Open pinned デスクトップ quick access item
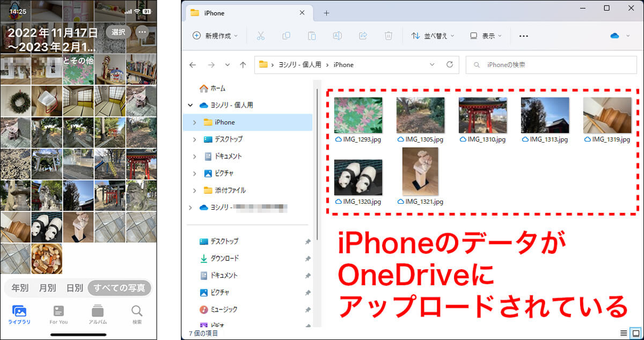This screenshot has height=340, width=644. tap(219, 241)
